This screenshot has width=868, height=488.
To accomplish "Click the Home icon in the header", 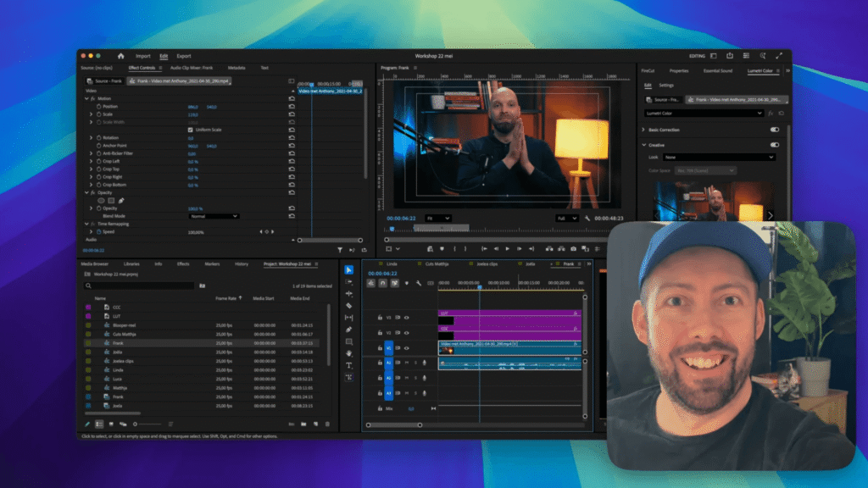I will tap(120, 56).
